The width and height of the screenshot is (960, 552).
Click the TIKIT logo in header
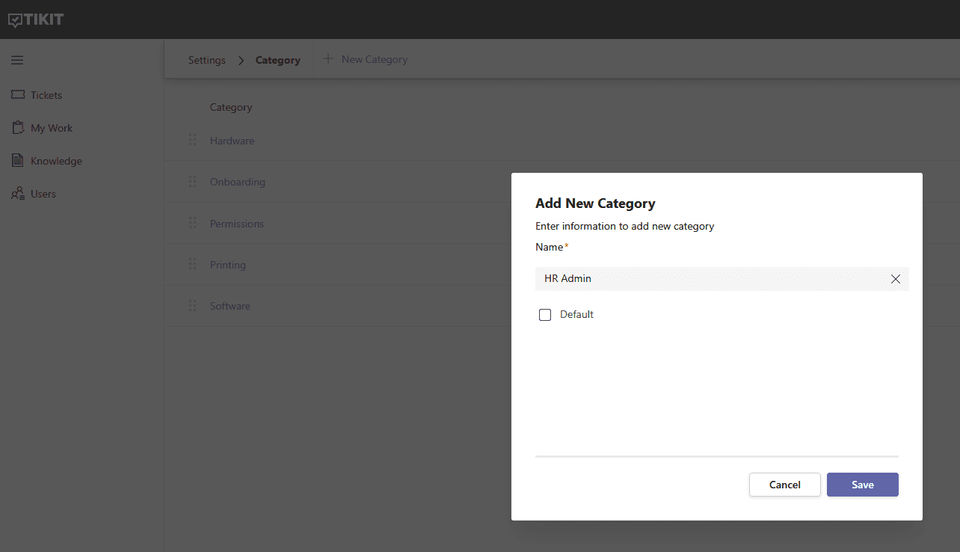coord(36,19)
